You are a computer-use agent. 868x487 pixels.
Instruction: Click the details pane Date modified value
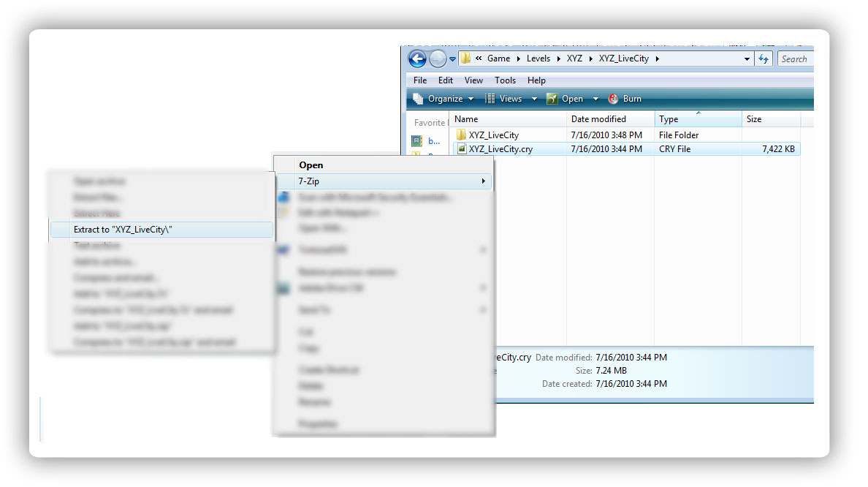pyautogui.click(x=631, y=358)
